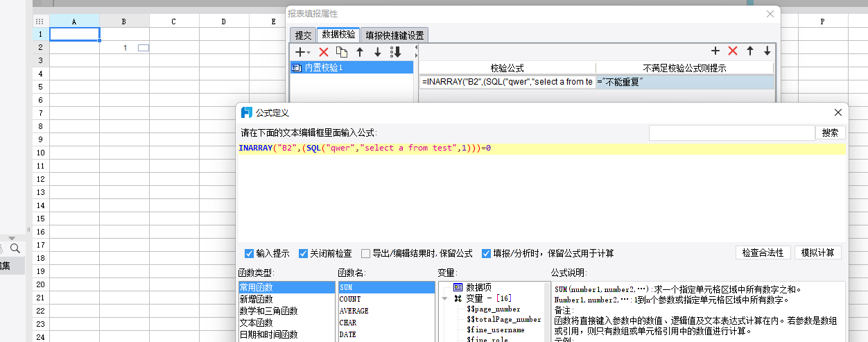Viewport: 868px width, 342px height.
Task: Select 内置校验1 in validation list
Action: (351, 67)
